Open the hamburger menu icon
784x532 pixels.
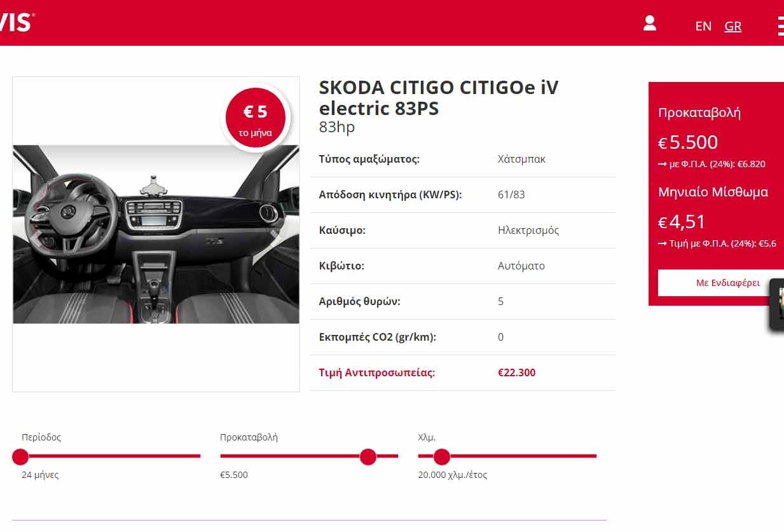(x=780, y=25)
